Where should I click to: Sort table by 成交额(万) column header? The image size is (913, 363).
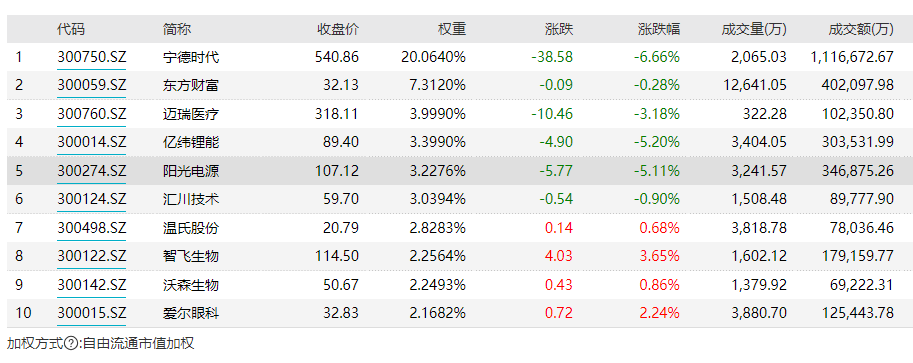[861, 29]
